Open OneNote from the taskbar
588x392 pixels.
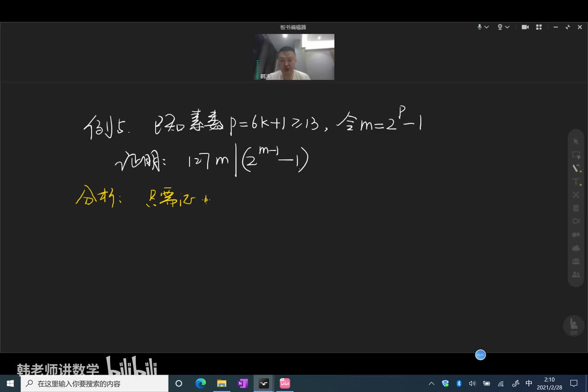point(242,383)
